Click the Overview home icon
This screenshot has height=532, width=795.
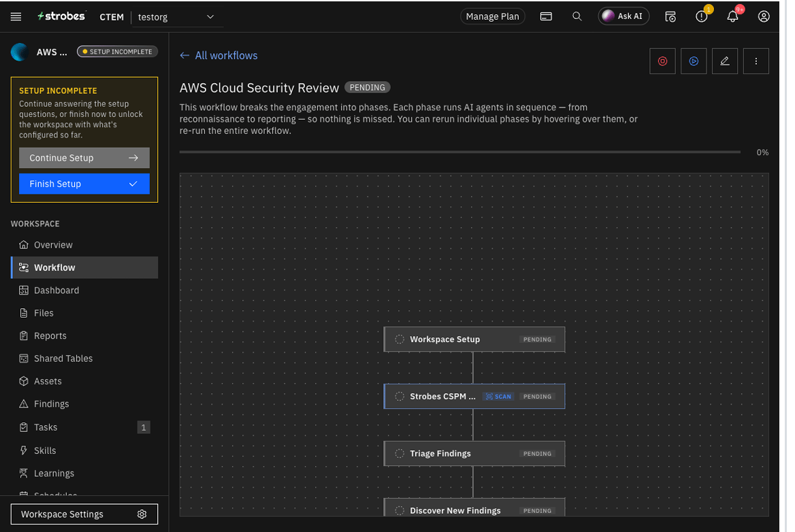[x=23, y=245]
